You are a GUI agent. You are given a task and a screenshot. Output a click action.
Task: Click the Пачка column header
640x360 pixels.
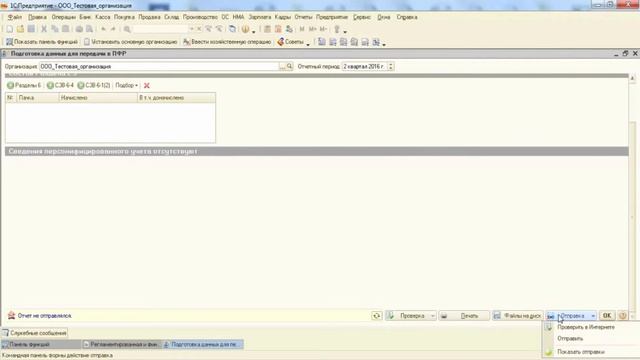pos(38,98)
